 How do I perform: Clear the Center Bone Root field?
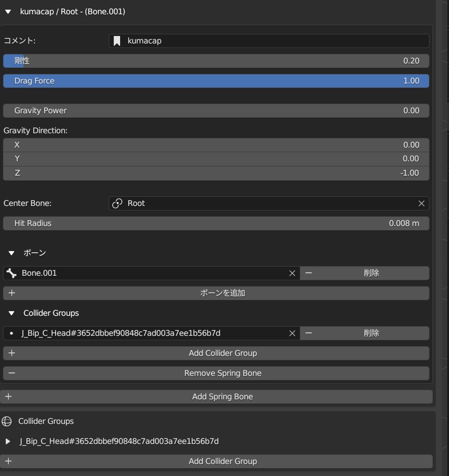coord(422,203)
